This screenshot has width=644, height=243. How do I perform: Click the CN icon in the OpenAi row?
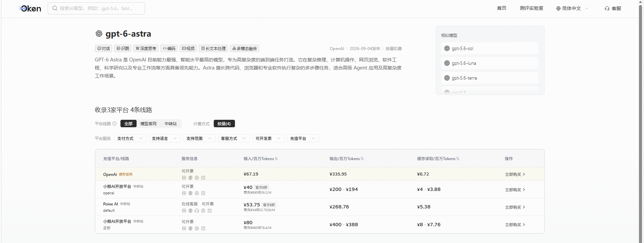click(184, 178)
